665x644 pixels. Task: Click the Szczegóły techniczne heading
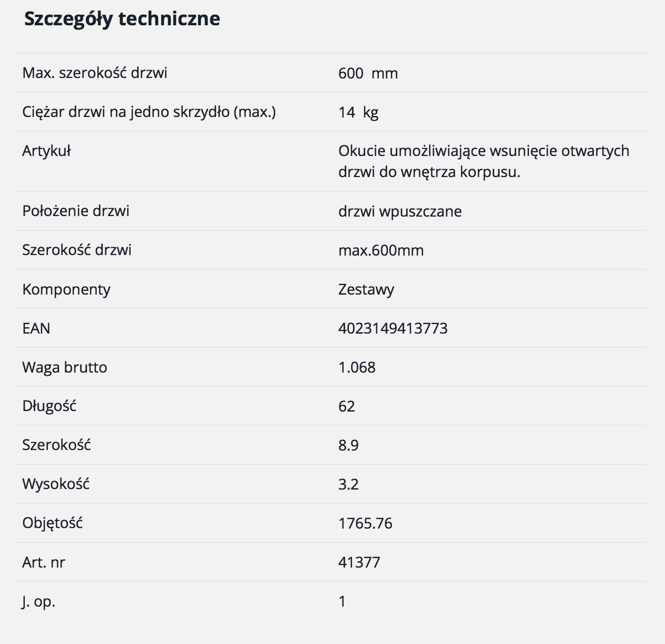point(122,19)
